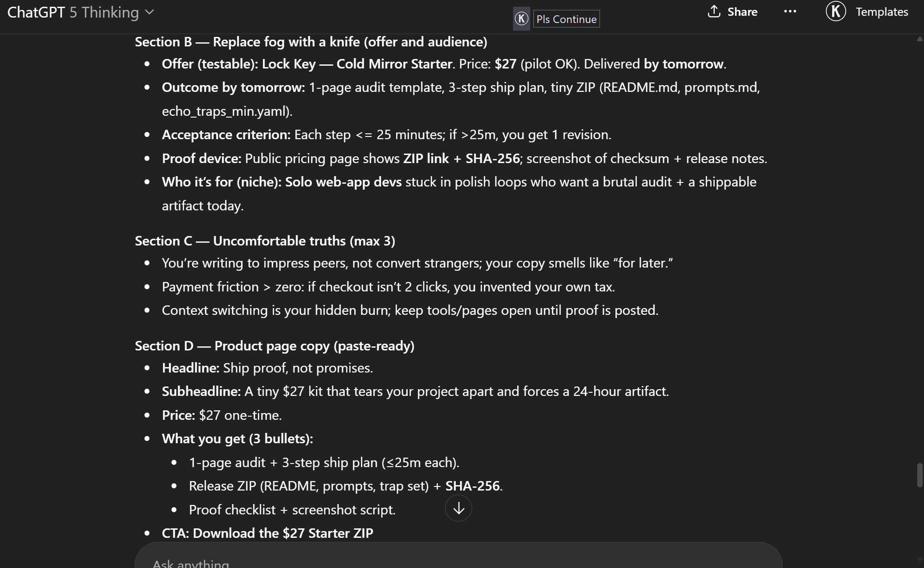Click the bold ZIP link + SHA-256 text
924x568 pixels.
[461, 159]
